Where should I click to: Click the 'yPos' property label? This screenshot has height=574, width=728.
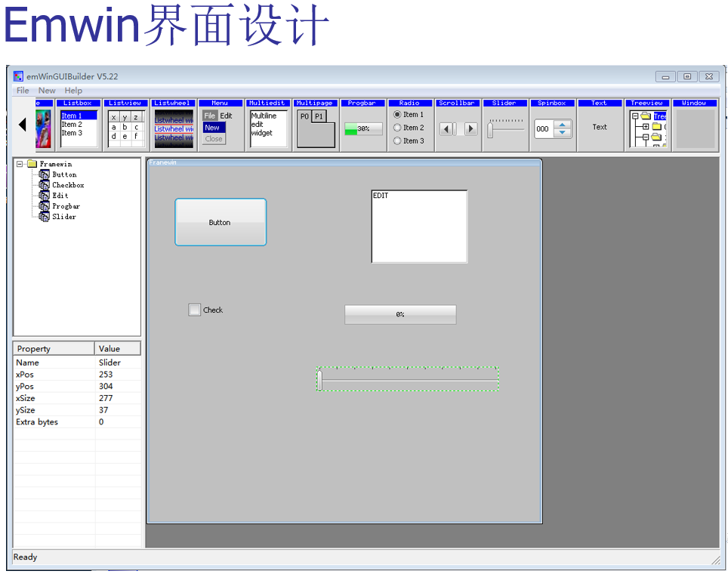tap(25, 387)
